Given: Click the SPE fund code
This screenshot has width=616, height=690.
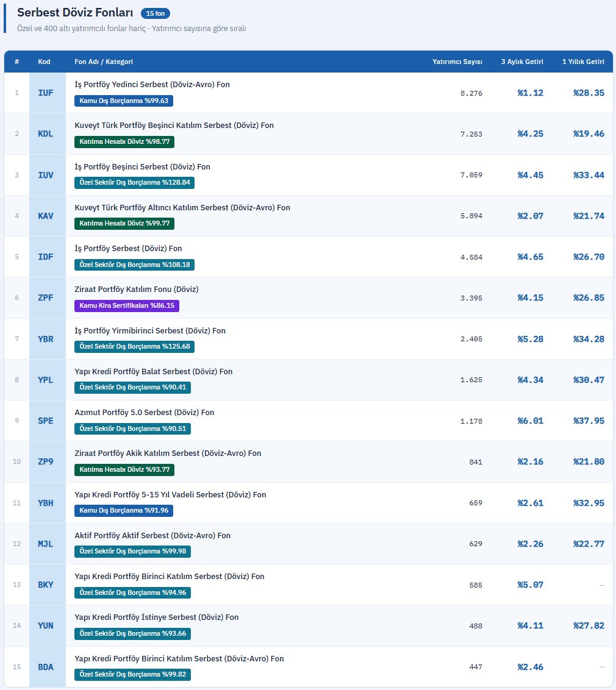Looking at the screenshot, I should pos(45,421).
